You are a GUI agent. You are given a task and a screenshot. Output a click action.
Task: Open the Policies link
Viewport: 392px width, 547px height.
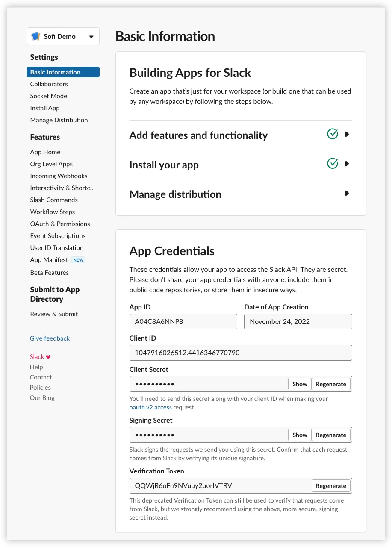[40, 388]
